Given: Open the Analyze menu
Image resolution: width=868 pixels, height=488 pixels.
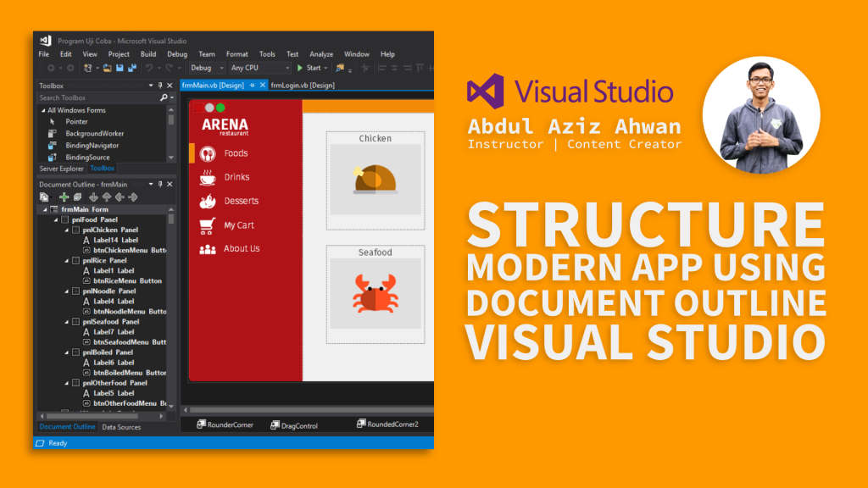Looking at the screenshot, I should pos(321,54).
